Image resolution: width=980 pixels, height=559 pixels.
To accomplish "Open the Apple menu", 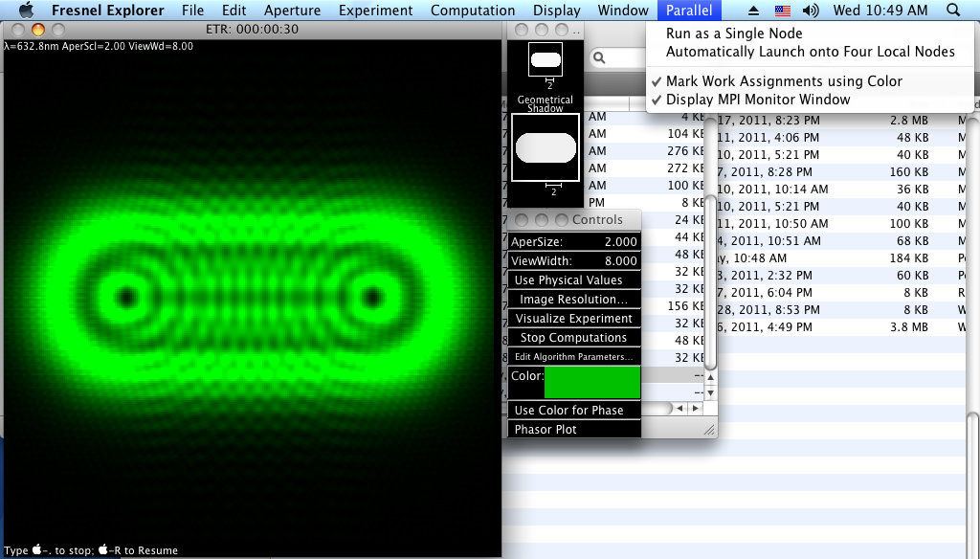I will point(25,11).
